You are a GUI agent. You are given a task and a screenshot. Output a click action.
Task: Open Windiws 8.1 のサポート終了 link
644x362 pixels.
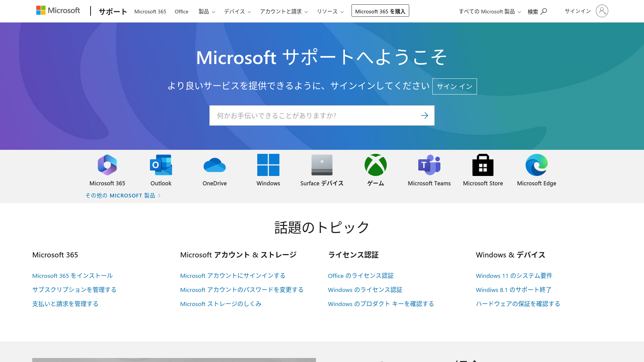(514, 290)
